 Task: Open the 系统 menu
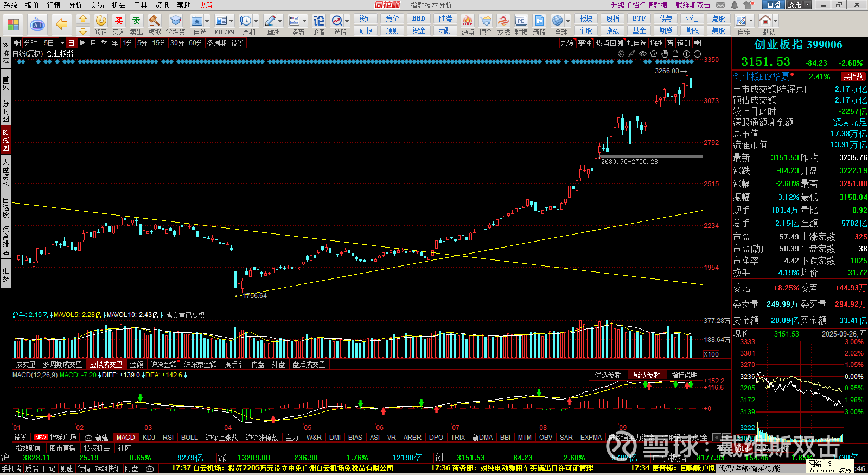pos(10,5)
